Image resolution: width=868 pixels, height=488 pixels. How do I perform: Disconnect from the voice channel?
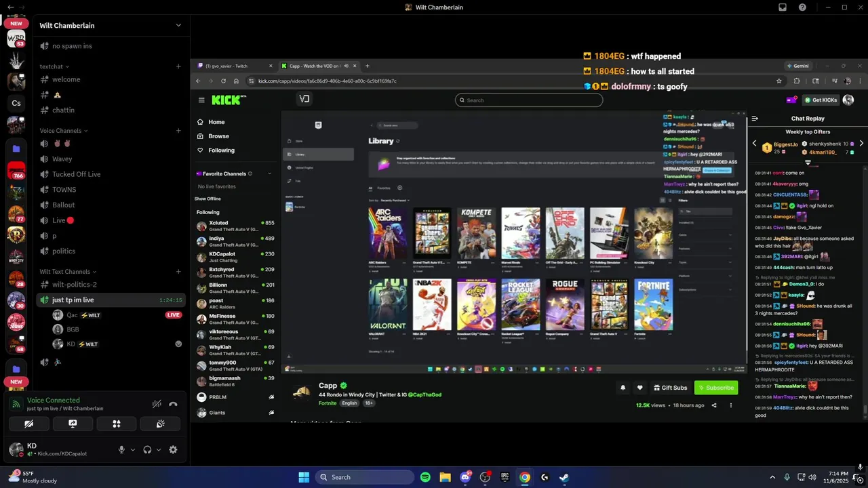pos(173,404)
